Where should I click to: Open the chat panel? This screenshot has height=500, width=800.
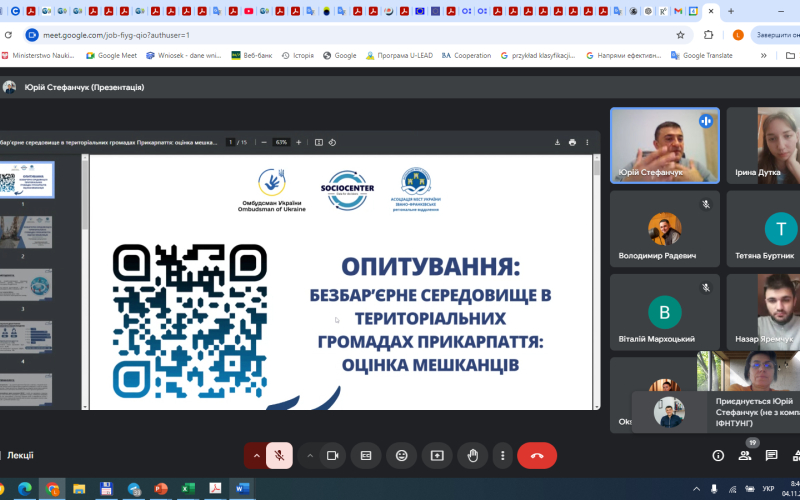point(771,456)
